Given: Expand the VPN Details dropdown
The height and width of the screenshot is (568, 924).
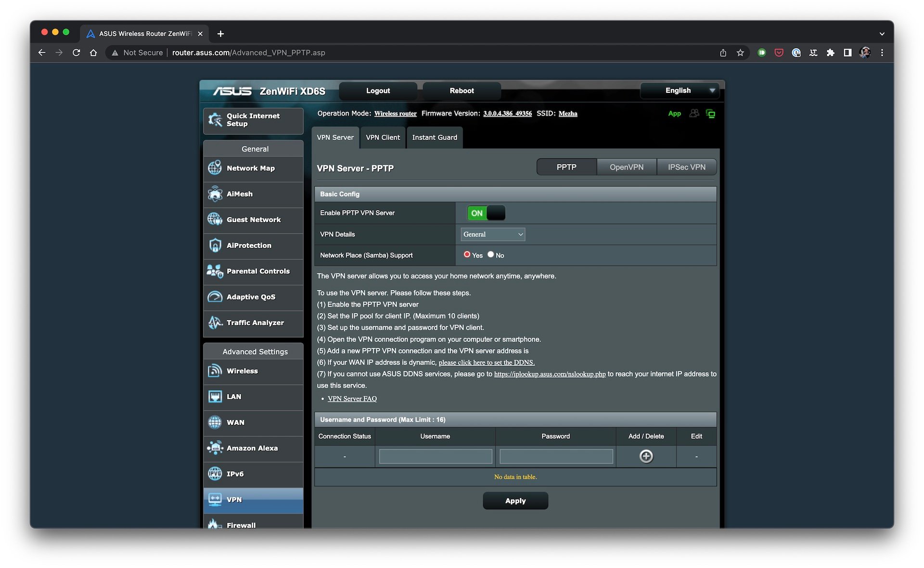Looking at the screenshot, I should coord(492,234).
